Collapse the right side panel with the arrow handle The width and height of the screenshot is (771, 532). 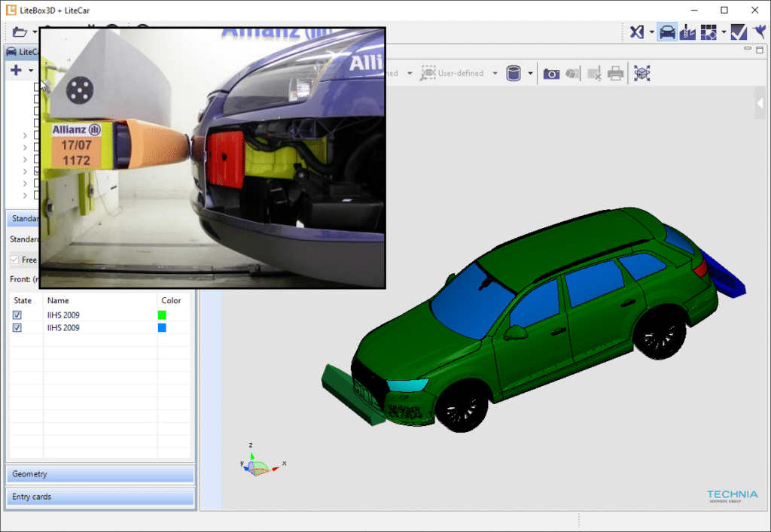coord(760,103)
